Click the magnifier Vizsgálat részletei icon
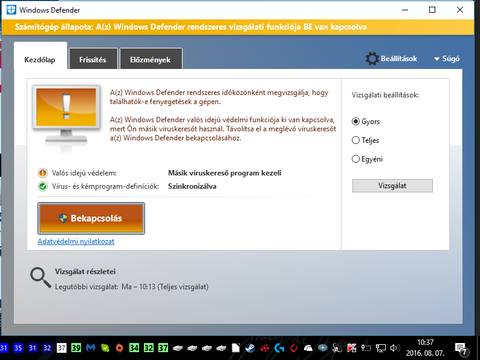480x360 pixels. [x=40, y=277]
